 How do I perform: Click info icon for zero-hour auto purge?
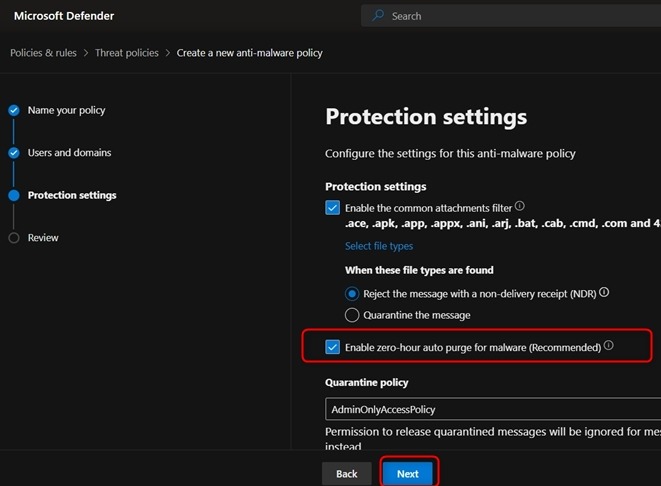(x=609, y=346)
